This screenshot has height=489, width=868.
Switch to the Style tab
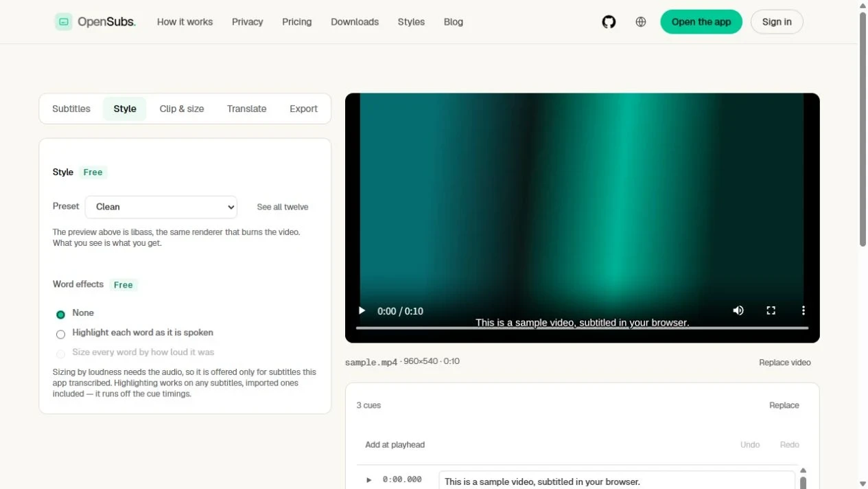[x=125, y=109]
